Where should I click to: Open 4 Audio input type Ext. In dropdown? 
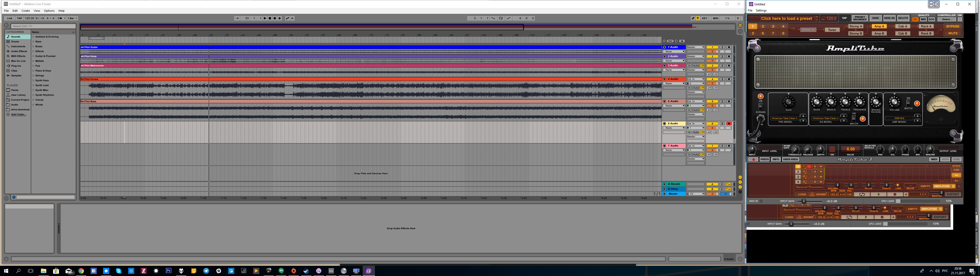[696, 79]
